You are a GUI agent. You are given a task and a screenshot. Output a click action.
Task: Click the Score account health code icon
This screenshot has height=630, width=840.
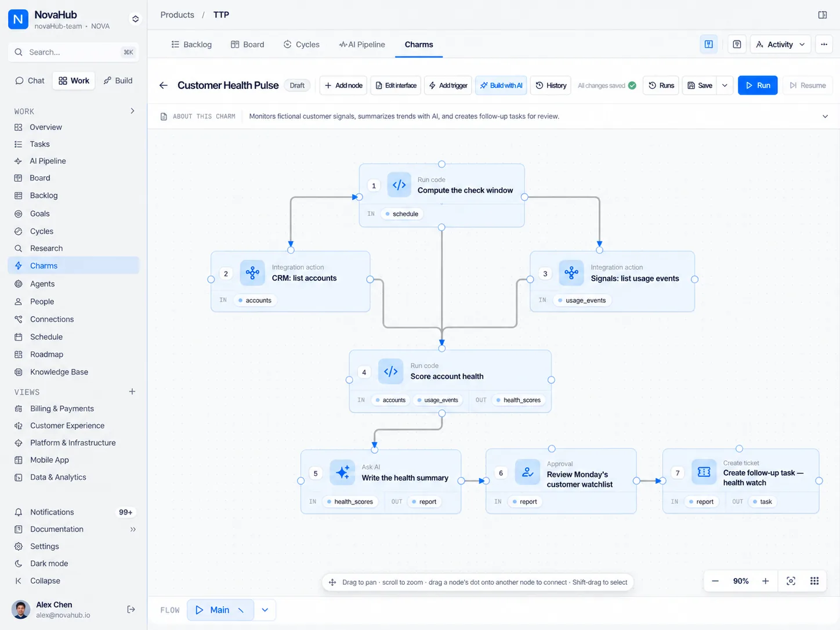tap(391, 371)
